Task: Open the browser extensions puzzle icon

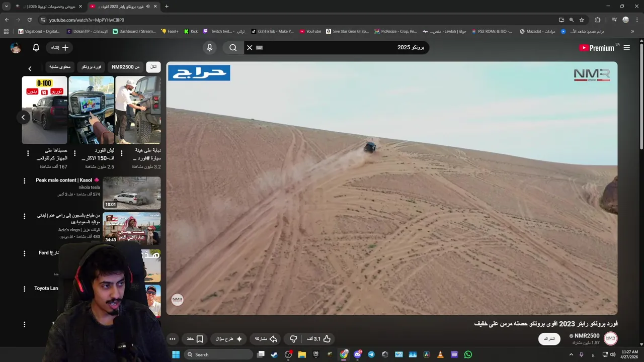Action: click(x=598, y=20)
